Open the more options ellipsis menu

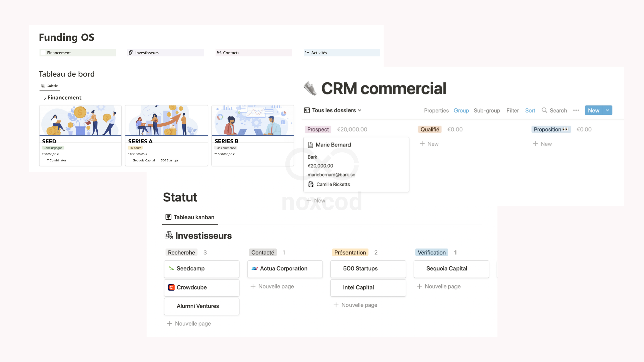pos(576,110)
